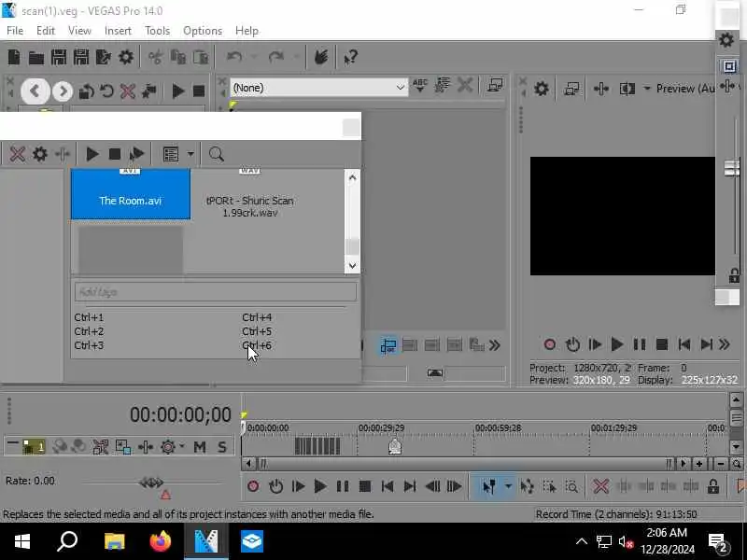This screenshot has width=747, height=560.
Task: Go to start in the timeline transport
Action: 388,486
